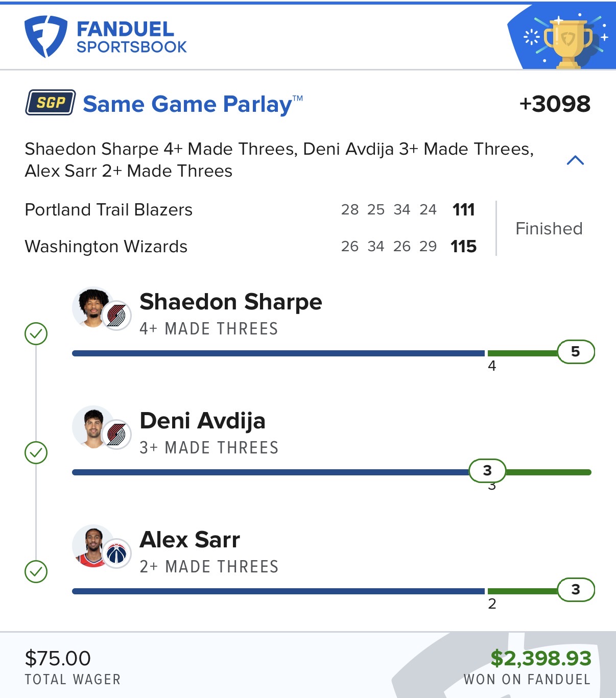Viewport: 616px width, 698px height.
Task: Tap the Trail Blazers logo beside Avdija
Action: [116, 435]
